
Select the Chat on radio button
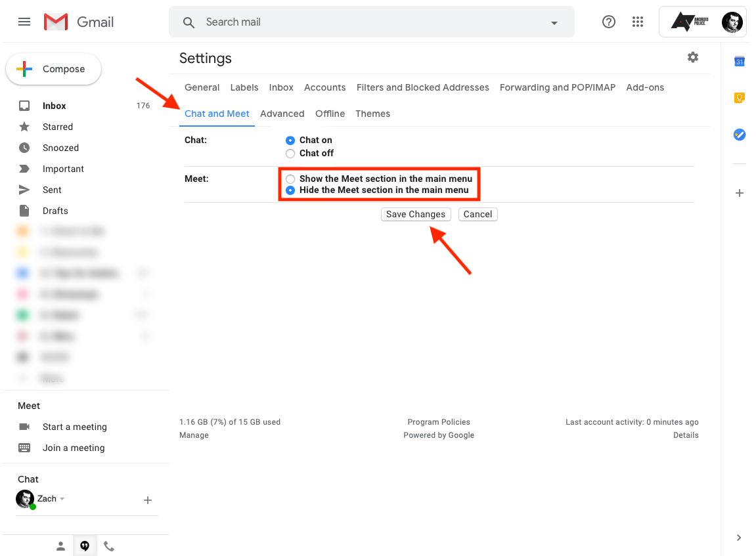pos(290,140)
